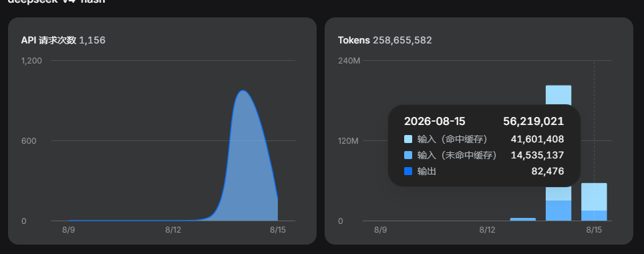644x254 pixels.
Task: Click the API 请求次数 chart title
Action: [49, 40]
